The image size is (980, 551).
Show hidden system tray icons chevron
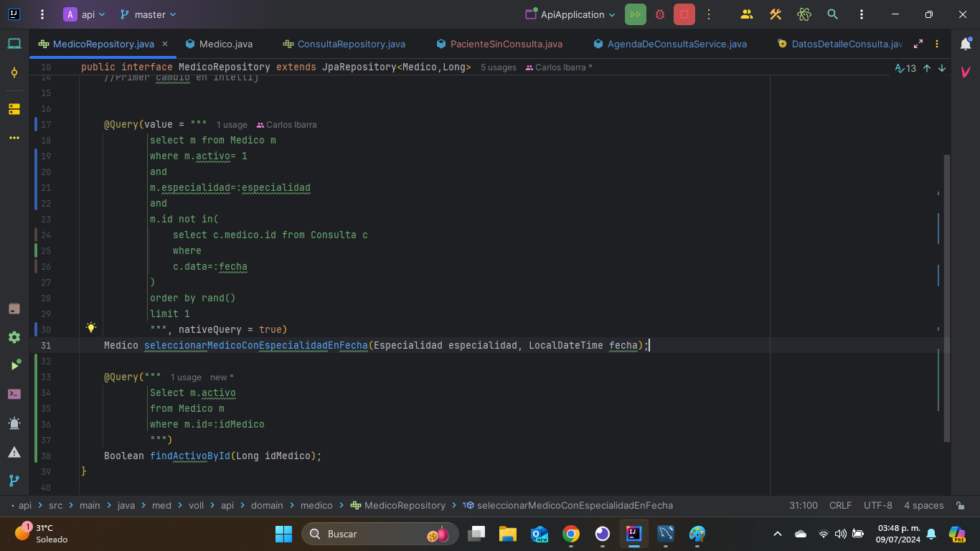pyautogui.click(x=778, y=534)
